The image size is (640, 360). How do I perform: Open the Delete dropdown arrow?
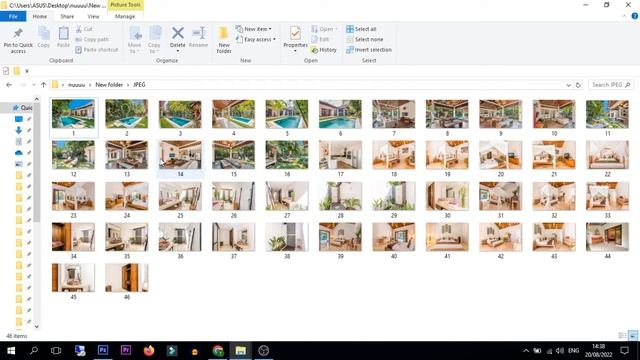pyautogui.click(x=178, y=51)
